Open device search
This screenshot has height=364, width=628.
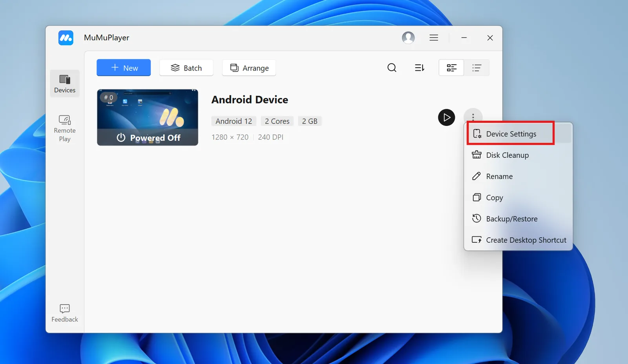click(392, 68)
